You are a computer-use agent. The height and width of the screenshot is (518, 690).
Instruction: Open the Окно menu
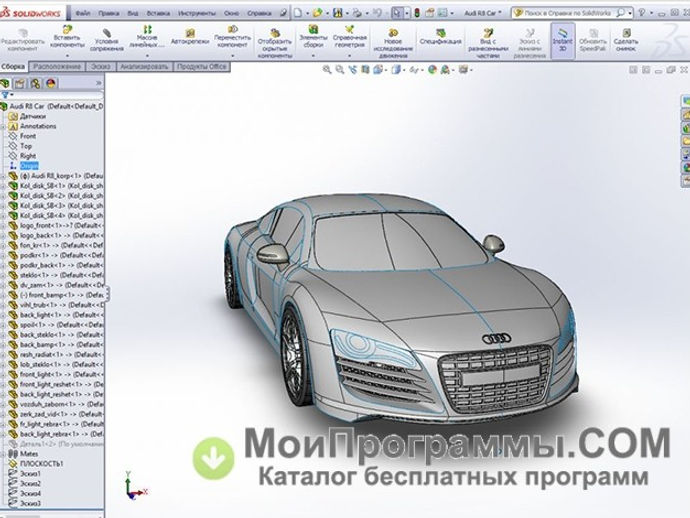231,13
